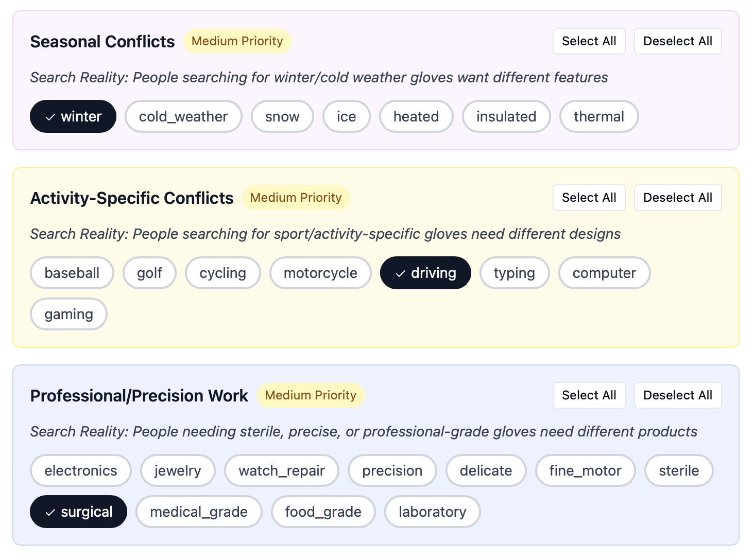Toggle the motorcycle chip on
The width and height of the screenshot is (754, 560).
320,273
